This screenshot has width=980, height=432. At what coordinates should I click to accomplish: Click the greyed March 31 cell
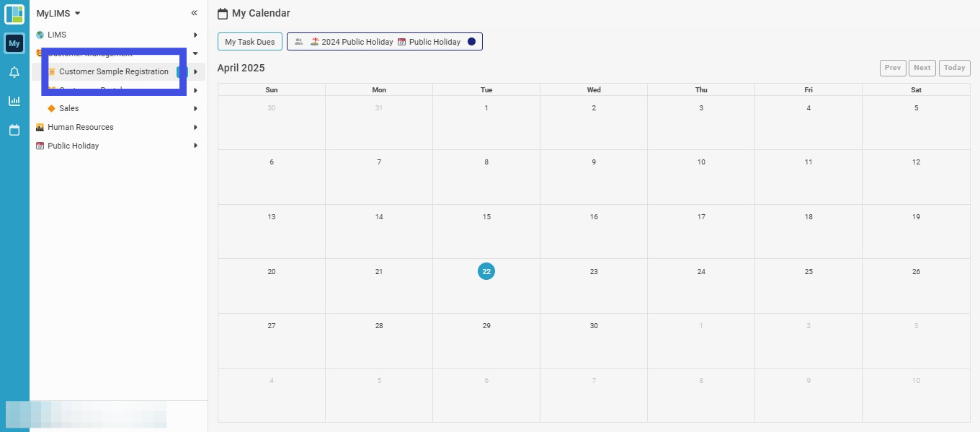pos(379,123)
